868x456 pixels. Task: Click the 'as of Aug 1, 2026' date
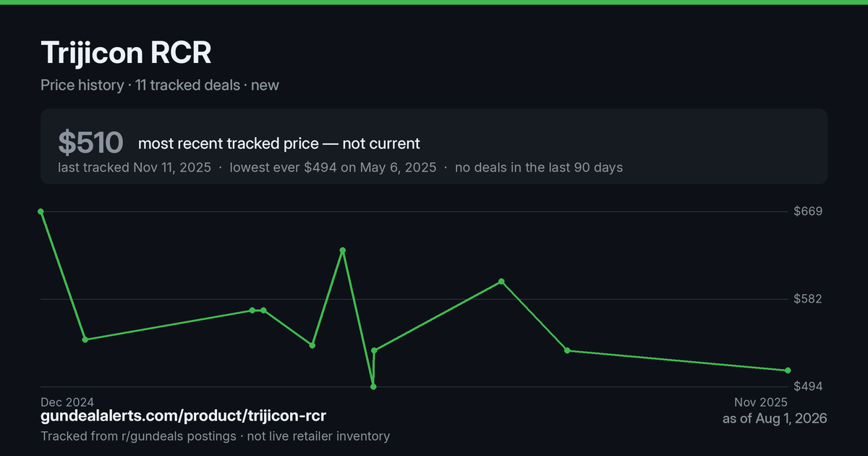pyautogui.click(x=775, y=418)
